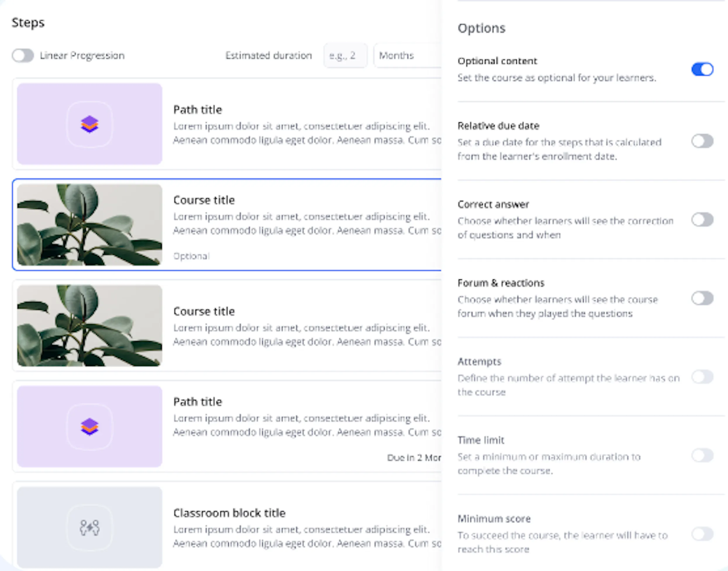The width and height of the screenshot is (728, 571).
Task: Click 'Set the course as optional for your learners.' text
Action: [x=557, y=78]
